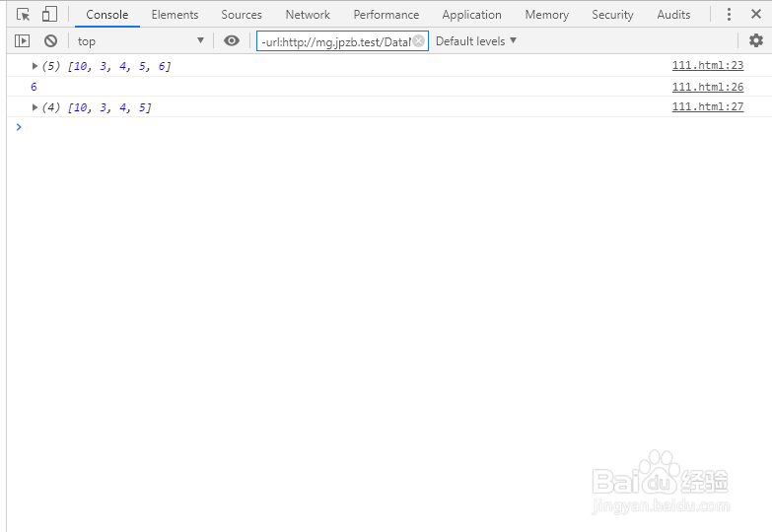Image resolution: width=772 pixels, height=532 pixels.
Task: Open the Network tab
Action: (308, 15)
